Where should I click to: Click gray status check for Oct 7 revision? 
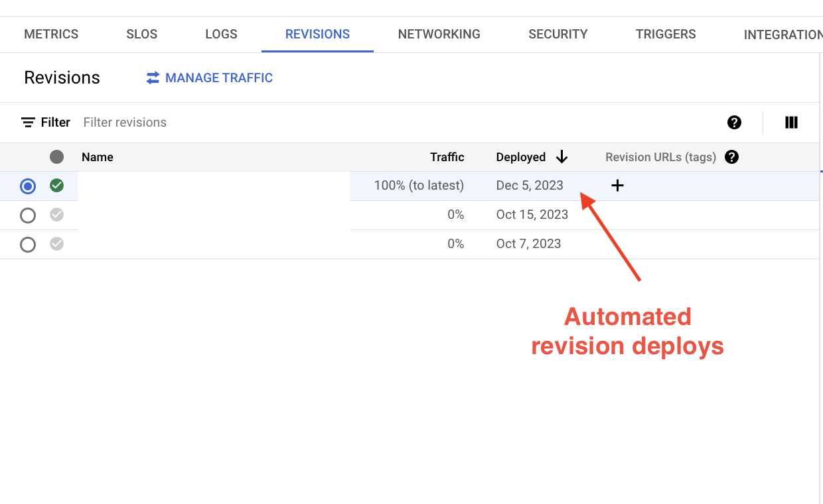point(57,244)
